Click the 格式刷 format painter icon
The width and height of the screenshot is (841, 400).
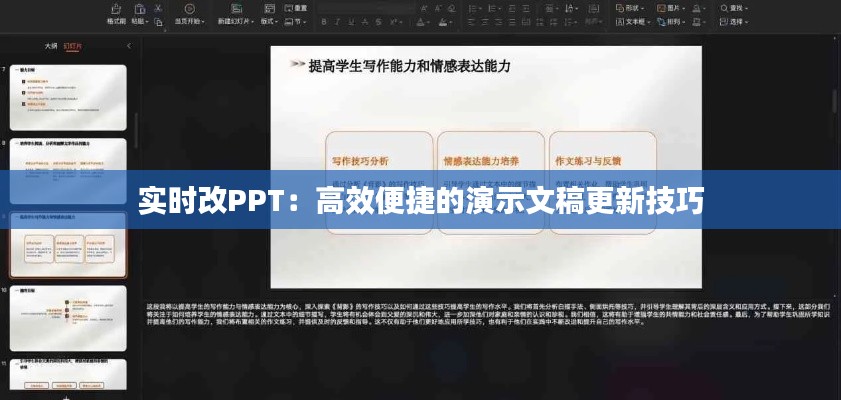click(x=115, y=10)
